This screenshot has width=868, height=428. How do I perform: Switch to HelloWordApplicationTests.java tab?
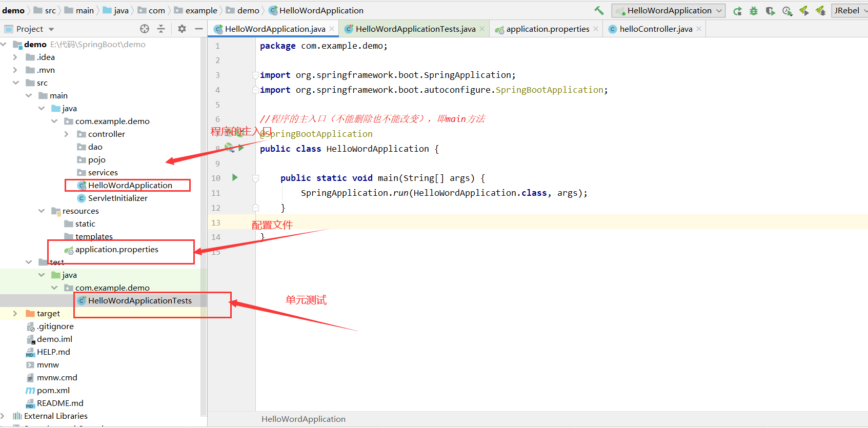(x=415, y=29)
